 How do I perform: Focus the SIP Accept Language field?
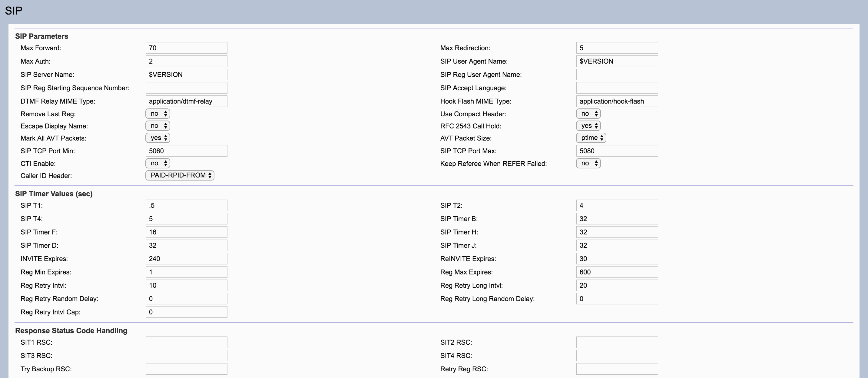(617, 88)
